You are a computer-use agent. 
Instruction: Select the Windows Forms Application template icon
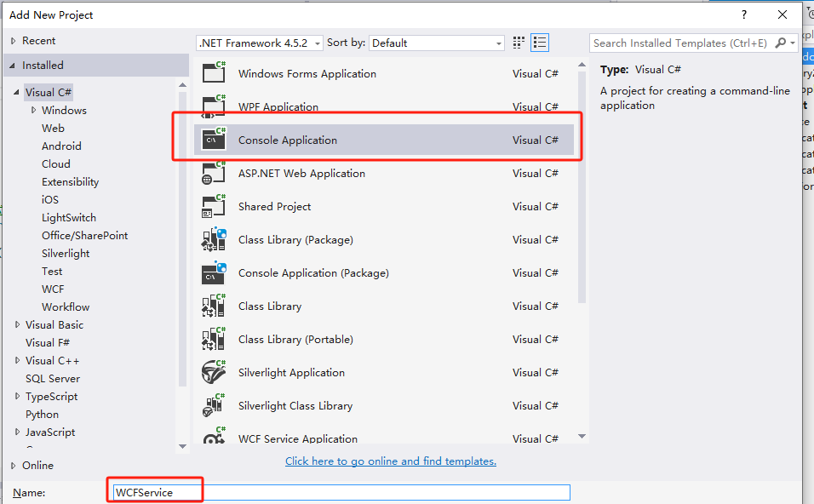(x=214, y=72)
